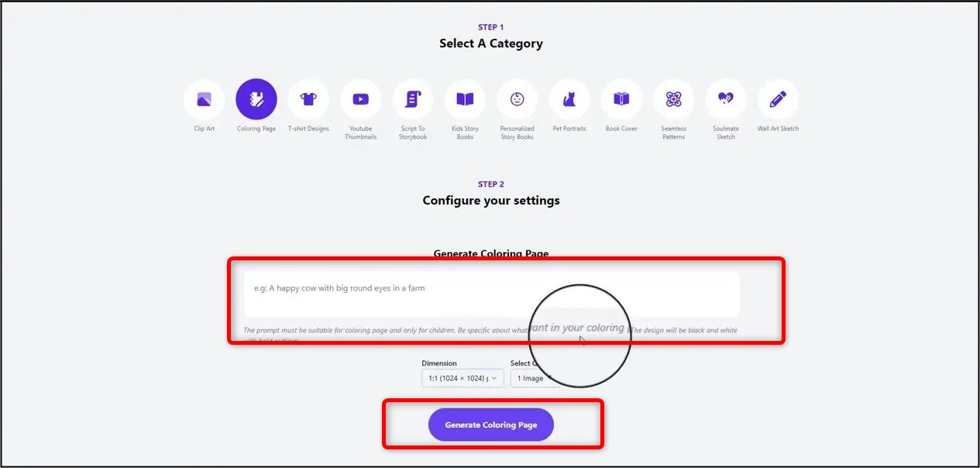
Task: Pick the Soulmate Sketch heart icon
Action: (726, 99)
